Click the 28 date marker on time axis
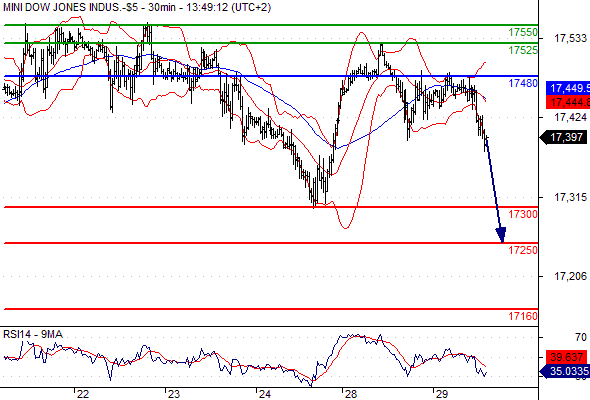 (350, 394)
